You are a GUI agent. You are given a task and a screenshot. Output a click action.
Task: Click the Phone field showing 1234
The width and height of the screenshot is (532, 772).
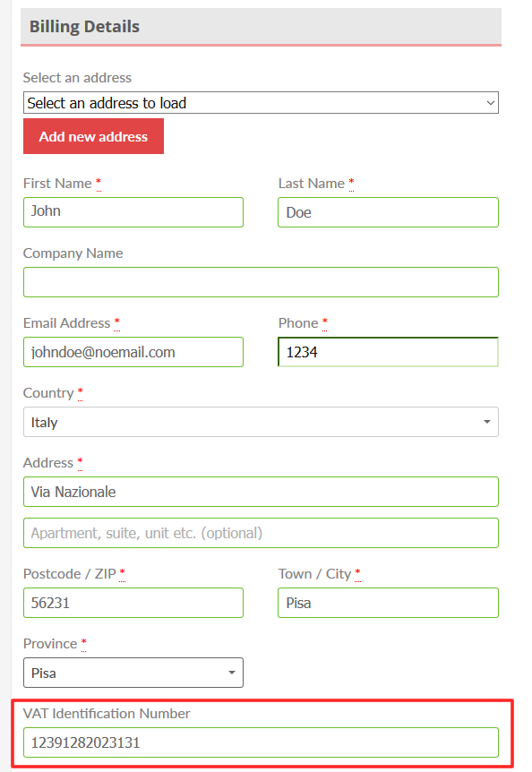(x=389, y=352)
